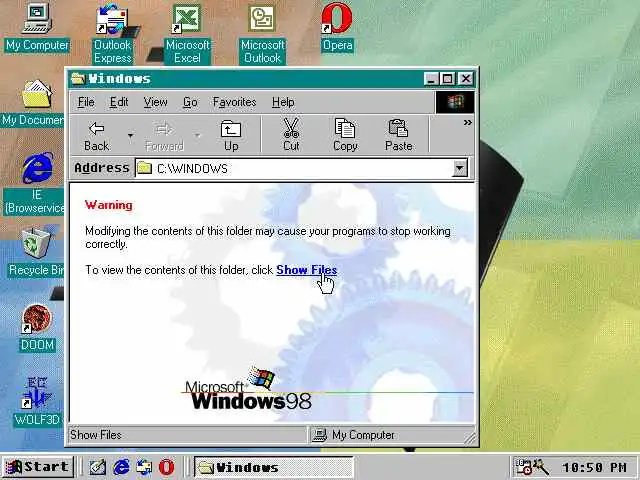The width and height of the screenshot is (640, 480).
Task: Select Recycle Bin desktop icon
Action: 36,253
